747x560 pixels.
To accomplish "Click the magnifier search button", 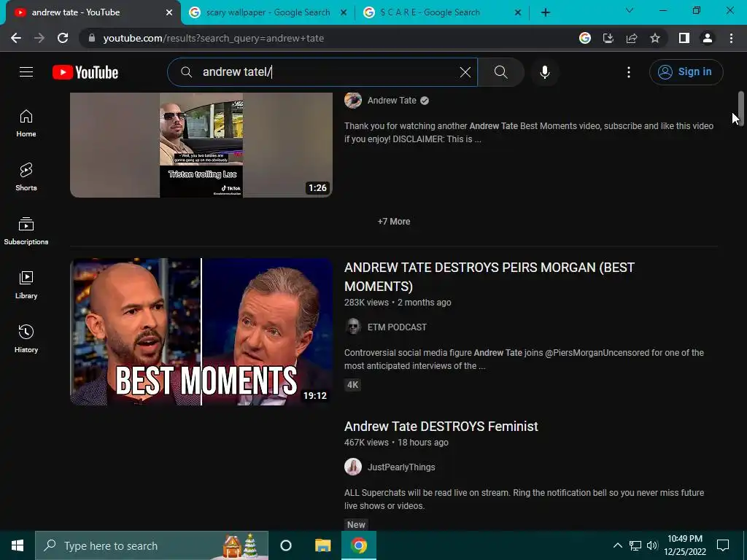I will tap(500, 72).
